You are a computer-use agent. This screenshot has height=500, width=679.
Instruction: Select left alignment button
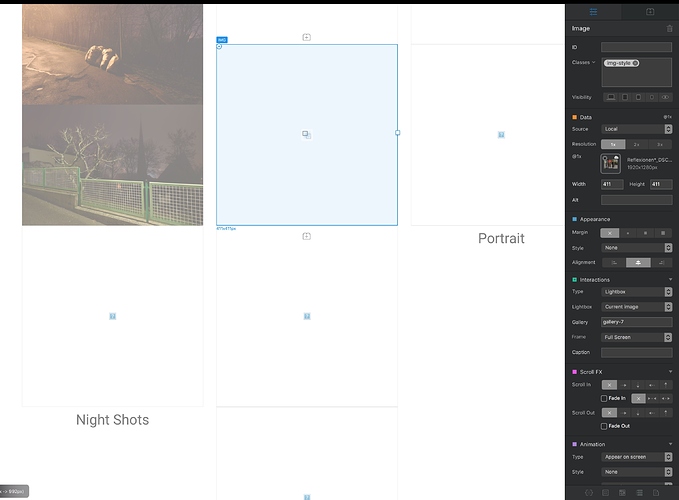(613, 262)
